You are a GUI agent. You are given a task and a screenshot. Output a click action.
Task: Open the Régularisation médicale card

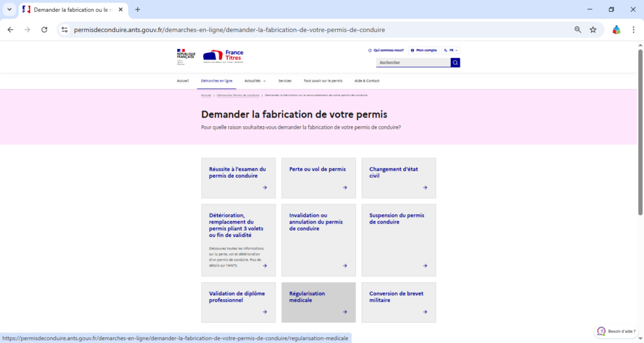pos(318,302)
